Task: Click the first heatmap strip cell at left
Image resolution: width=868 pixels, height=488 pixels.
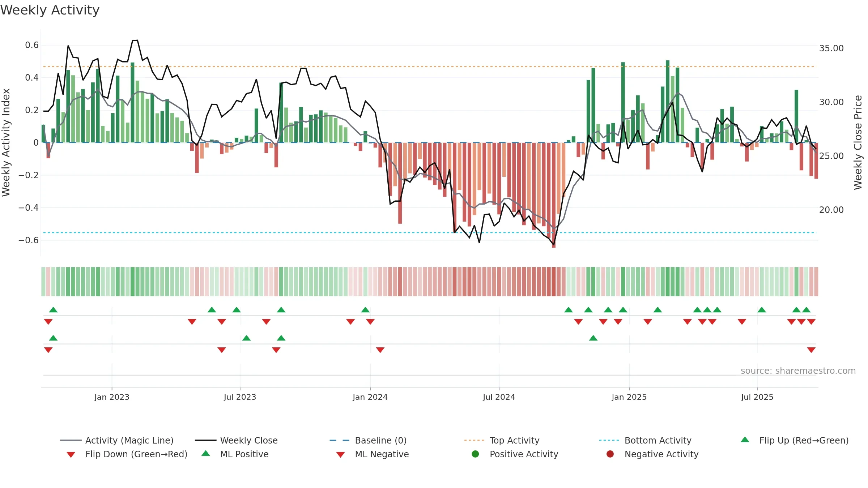Action: pos(43,282)
